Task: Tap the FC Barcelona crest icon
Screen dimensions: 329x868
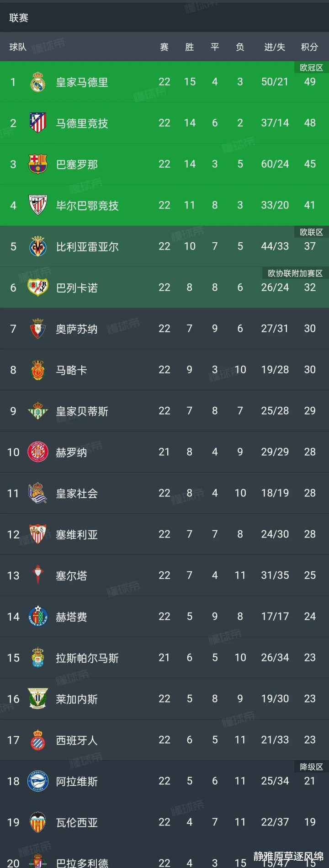Action: click(x=38, y=164)
